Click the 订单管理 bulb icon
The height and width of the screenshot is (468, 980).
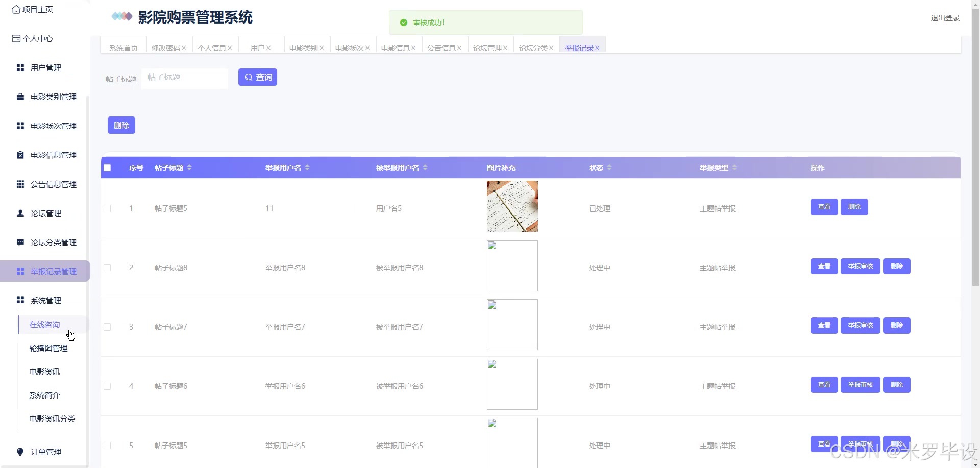(20, 452)
